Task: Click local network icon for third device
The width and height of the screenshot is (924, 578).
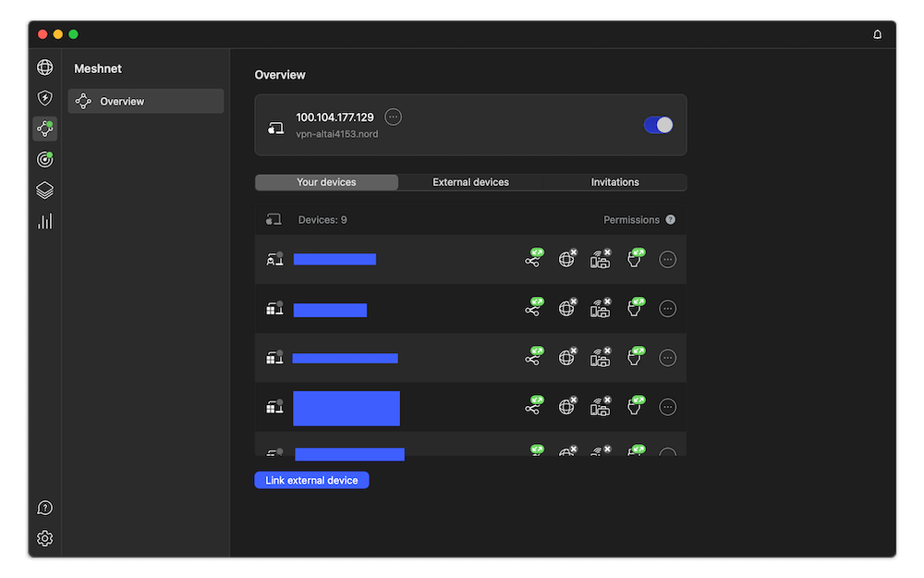Action: [602, 357]
